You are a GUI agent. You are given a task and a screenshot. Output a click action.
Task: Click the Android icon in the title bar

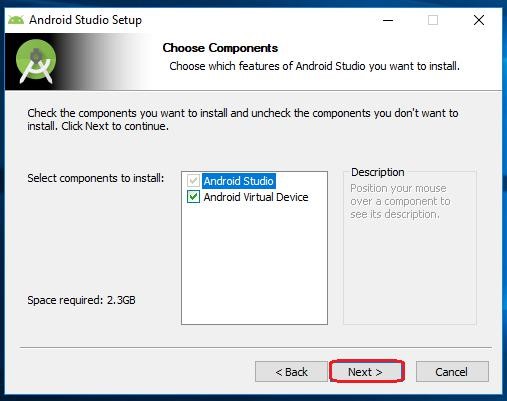[x=16, y=20]
